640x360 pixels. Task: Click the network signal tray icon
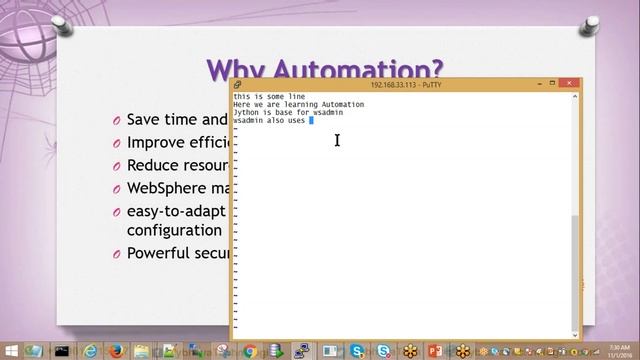pyautogui.click(x=596, y=351)
